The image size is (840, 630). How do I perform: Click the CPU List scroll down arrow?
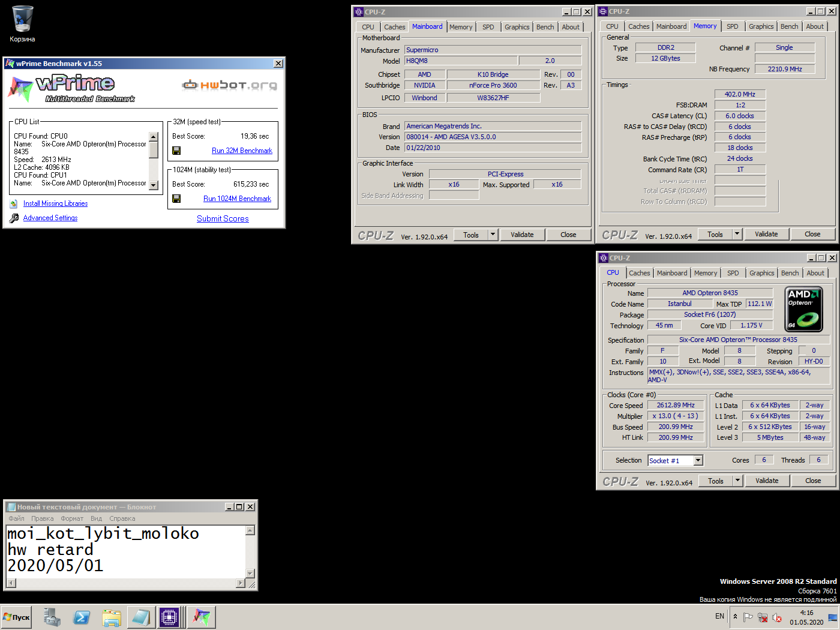[x=154, y=185]
